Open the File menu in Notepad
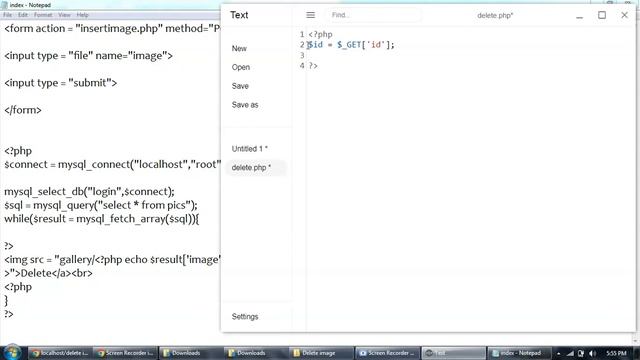This screenshot has width=640, height=360. [x=7, y=15]
